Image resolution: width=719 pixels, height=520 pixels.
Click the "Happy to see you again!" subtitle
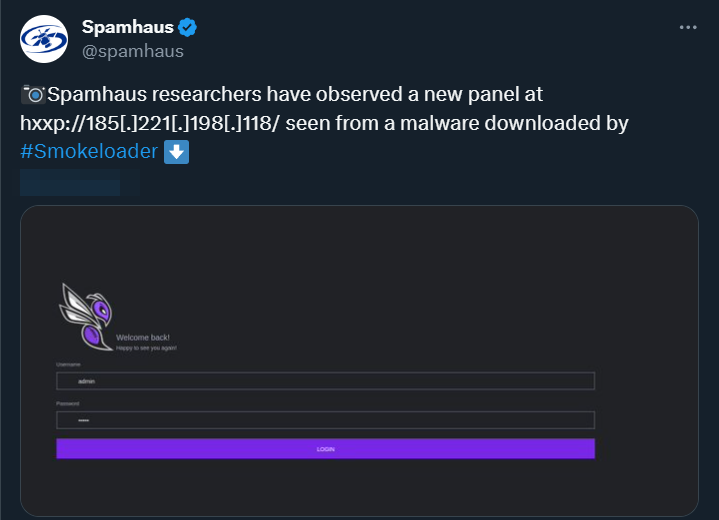[x=146, y=348]
